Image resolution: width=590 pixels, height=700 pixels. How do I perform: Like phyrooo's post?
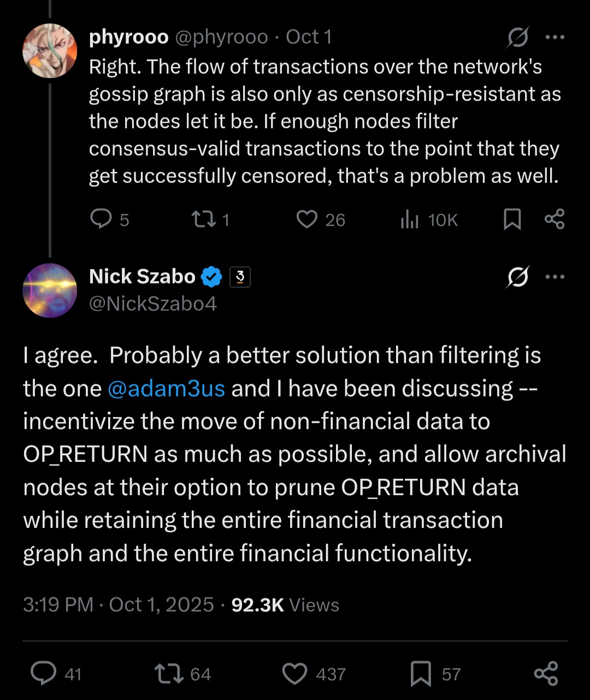(x=307, y=220)
